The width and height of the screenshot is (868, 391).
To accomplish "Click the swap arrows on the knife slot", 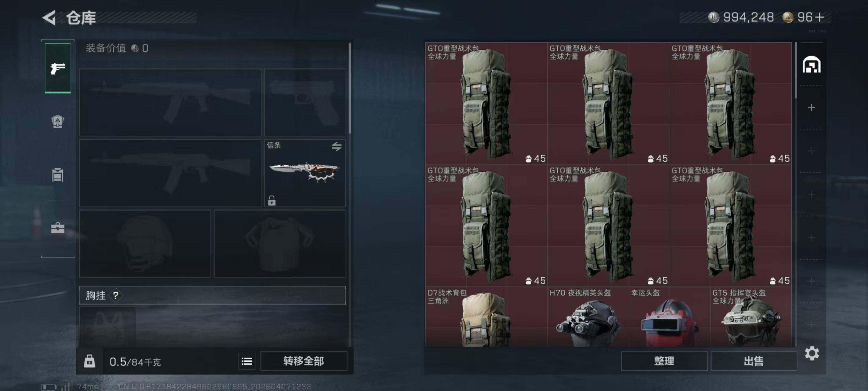I will tap(336, 146).
